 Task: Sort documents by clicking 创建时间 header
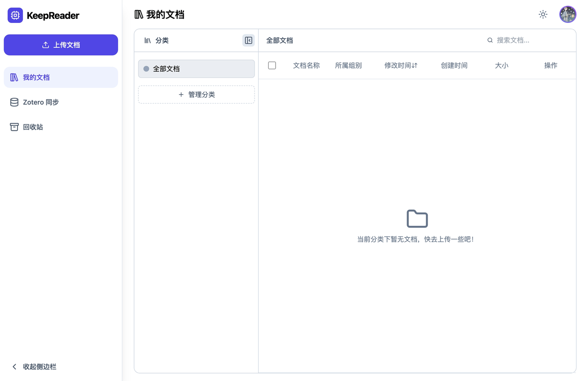(454, 65)
